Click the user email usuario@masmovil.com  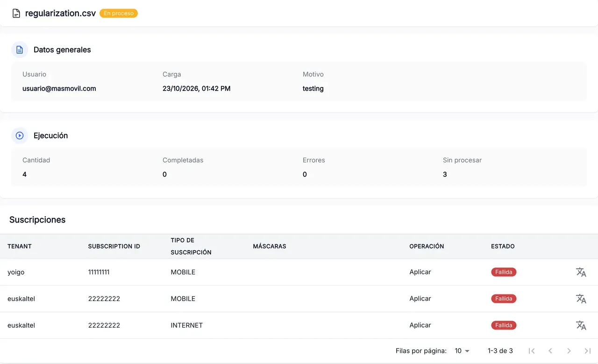[x=59, y=89]
